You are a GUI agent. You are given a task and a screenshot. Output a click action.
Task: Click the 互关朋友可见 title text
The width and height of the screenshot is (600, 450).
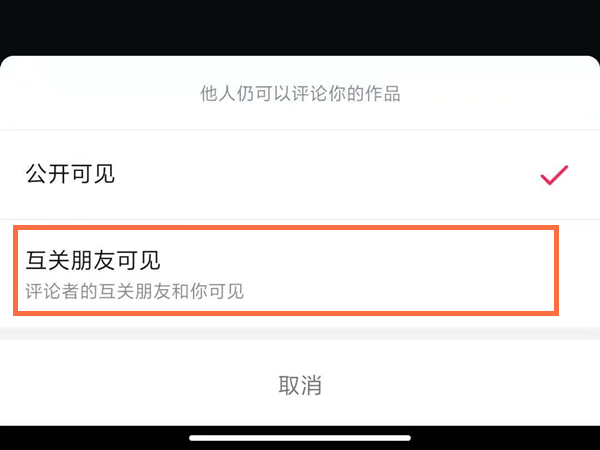(x=93, y=260)
